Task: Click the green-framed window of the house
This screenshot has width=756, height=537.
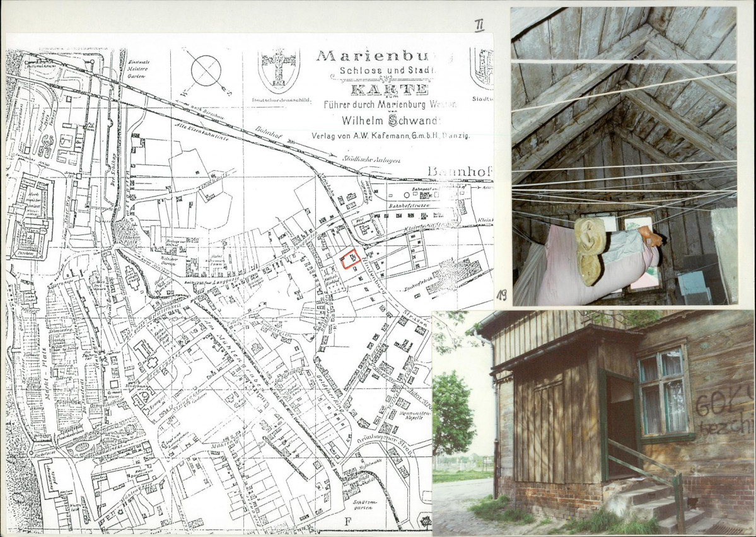Action: [x=665, y=393]
